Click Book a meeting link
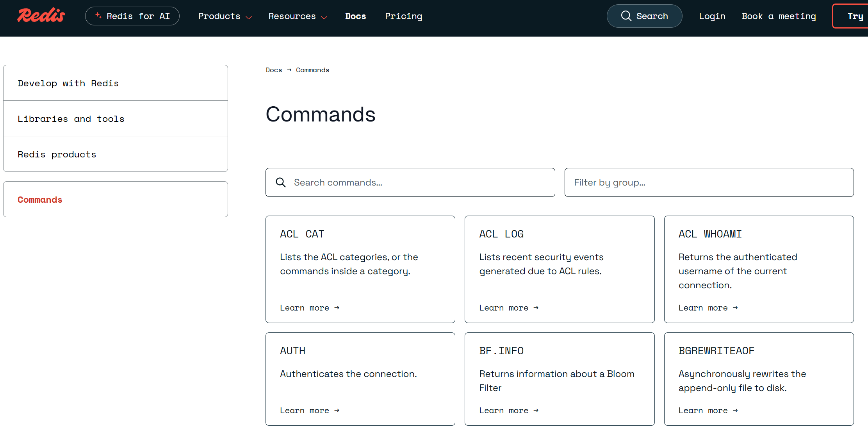 pos(779,16)
